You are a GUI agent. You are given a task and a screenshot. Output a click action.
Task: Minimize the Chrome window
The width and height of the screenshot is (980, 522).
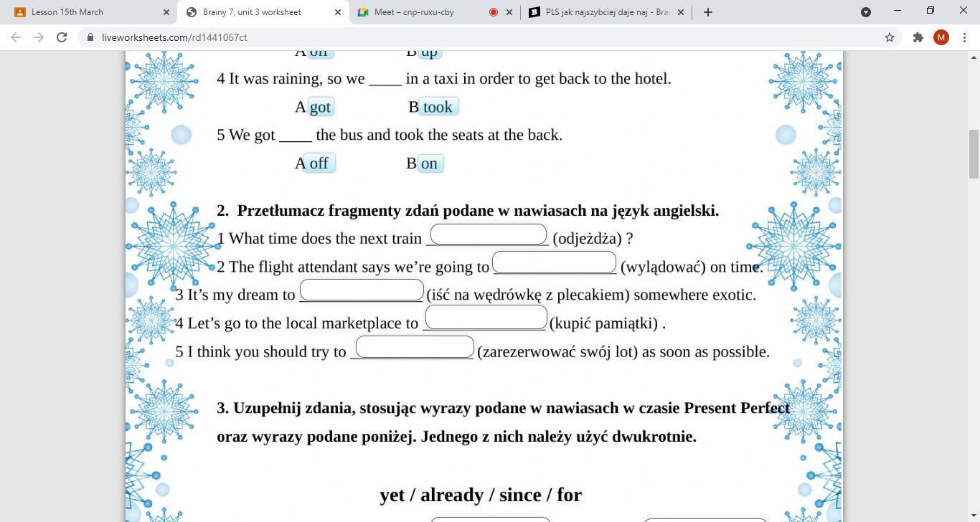coord(897,11)
